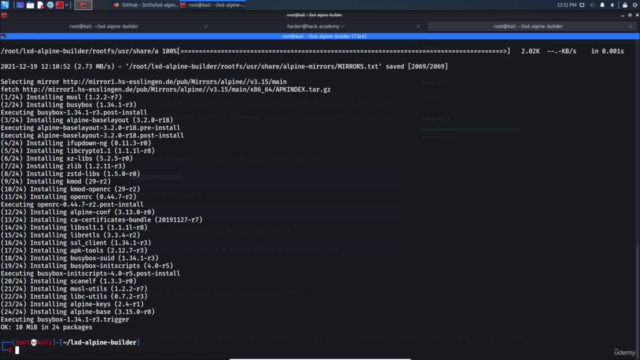Select the highlighted workspace switcher button
640x360 pixels.
click(83, 5)
